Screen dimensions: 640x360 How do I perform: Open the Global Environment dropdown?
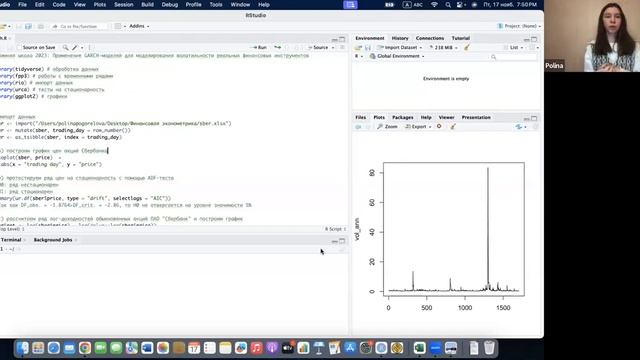(x=397, y=56)
